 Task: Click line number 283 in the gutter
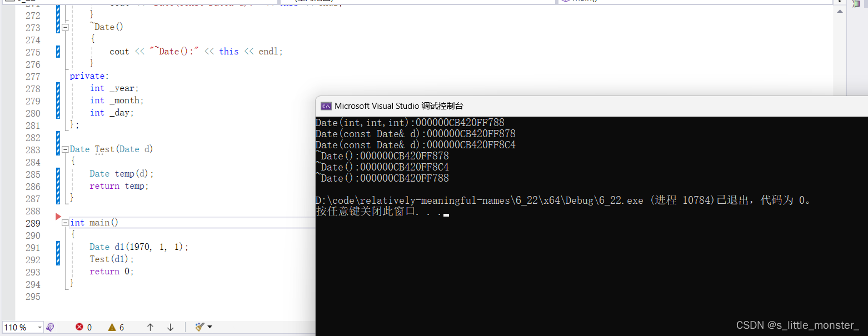tap(33, 150)
